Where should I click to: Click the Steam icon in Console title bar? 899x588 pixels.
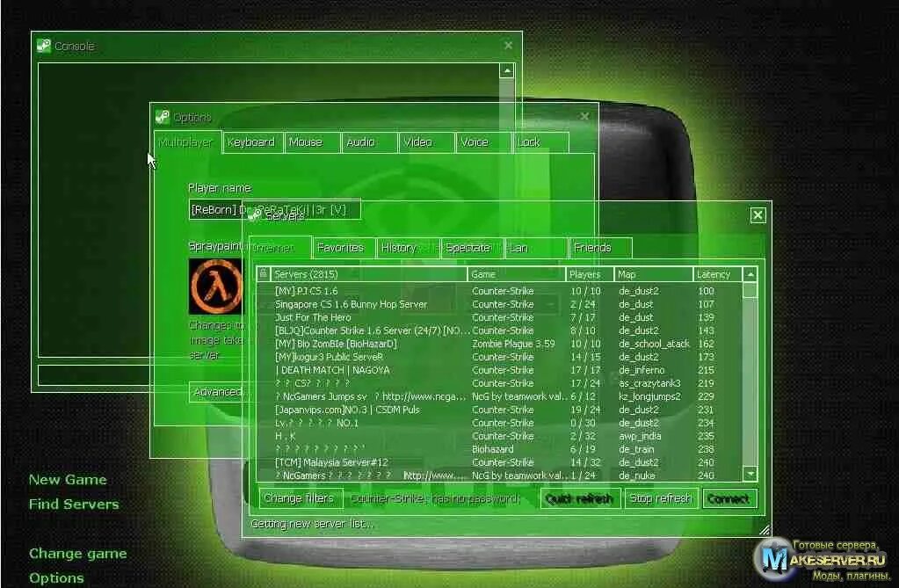pos(44,46)
